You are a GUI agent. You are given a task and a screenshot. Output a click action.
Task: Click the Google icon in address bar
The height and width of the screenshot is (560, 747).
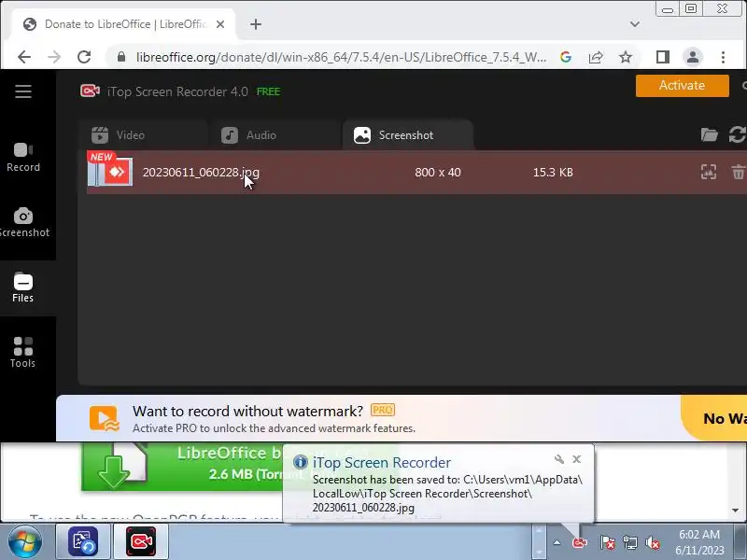pyautogui.click(x=566, y=57)
